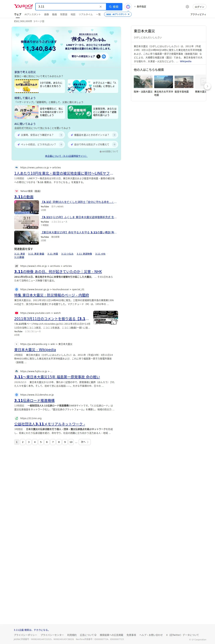Open 広告について footer link

tap(88, 635)
